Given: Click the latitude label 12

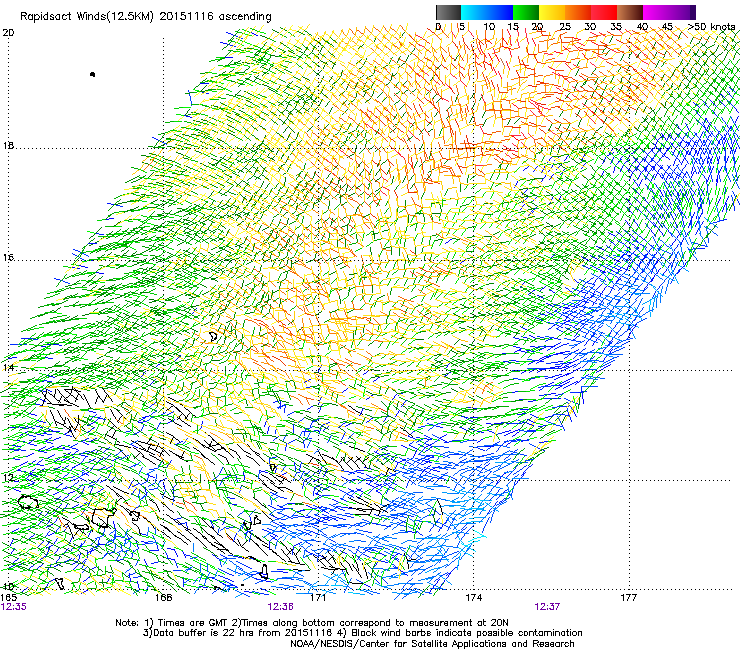Looking at the screenshot, I should pos(8,478).
